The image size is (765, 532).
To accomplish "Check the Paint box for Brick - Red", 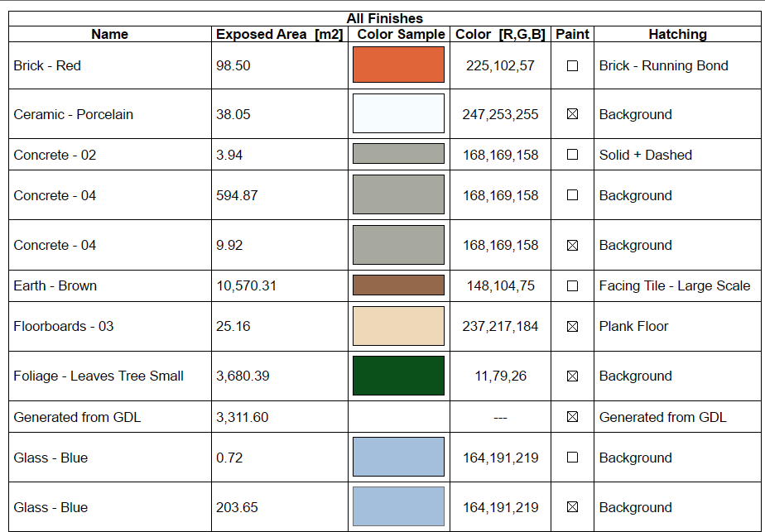I will (572, 66).
